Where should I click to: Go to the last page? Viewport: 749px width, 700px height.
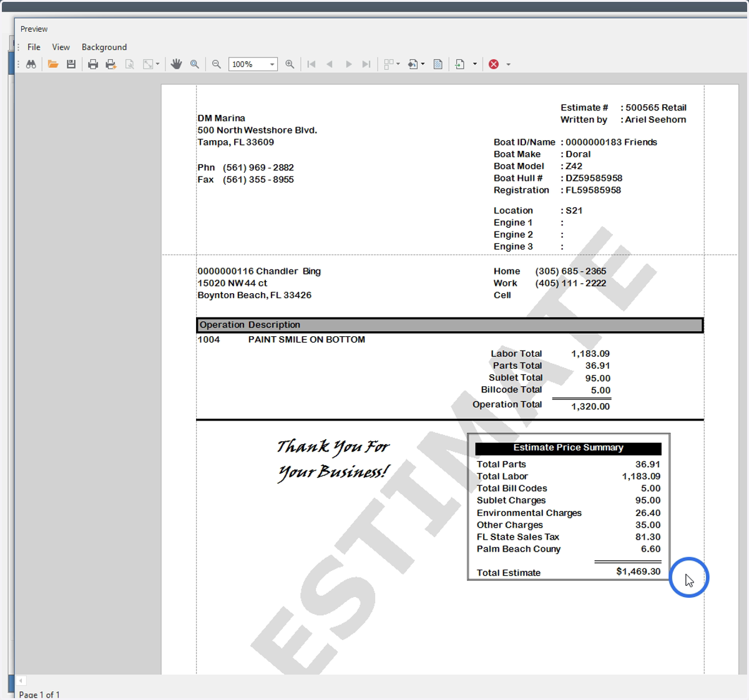(366, 64)
